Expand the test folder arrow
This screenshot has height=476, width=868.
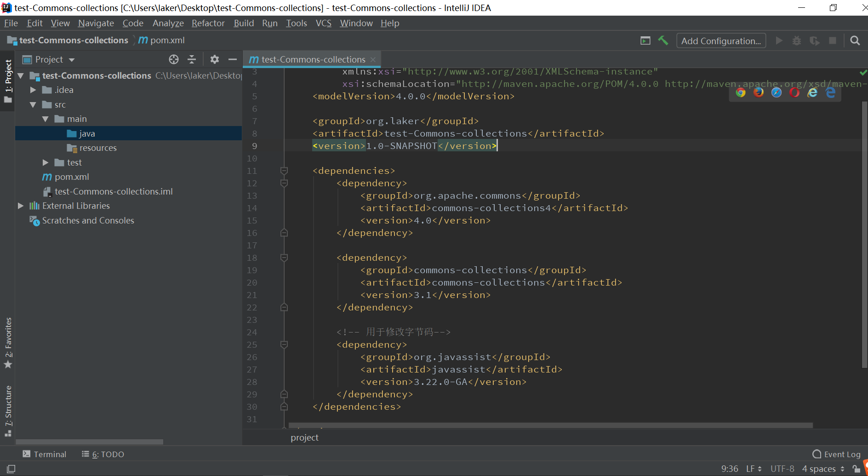pyautogui.click(x=46, y=162)
